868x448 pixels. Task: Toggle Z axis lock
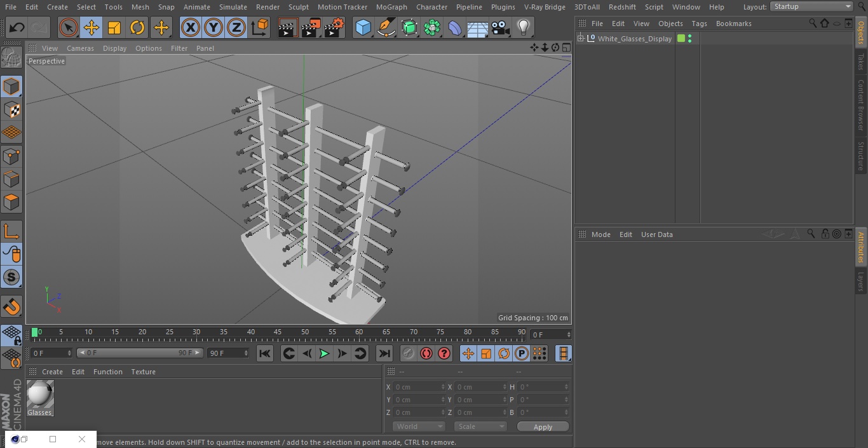(236, 27)
